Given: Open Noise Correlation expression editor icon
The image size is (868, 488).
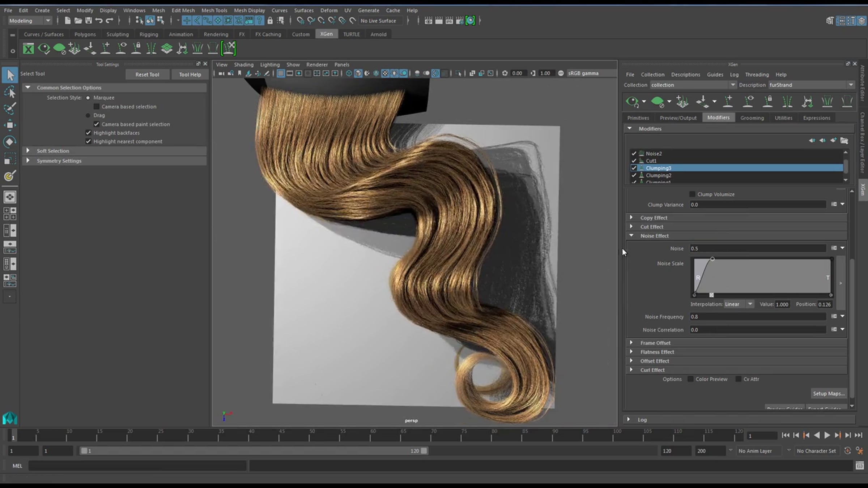Looking at the screenshot, I should point(834,329).
